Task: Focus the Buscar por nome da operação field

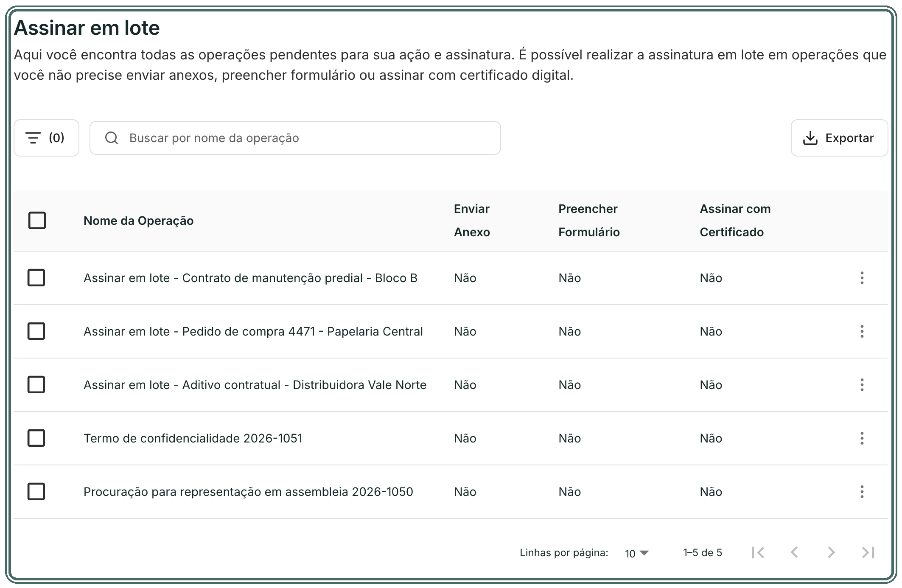Action: [x=295, y=138]
